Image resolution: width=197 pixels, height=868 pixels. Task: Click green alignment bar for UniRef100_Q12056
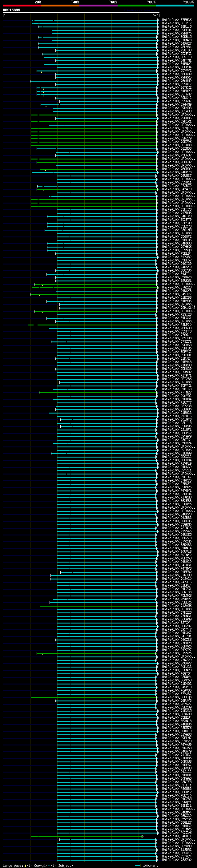pyautogui.click(x=99, y=606)
